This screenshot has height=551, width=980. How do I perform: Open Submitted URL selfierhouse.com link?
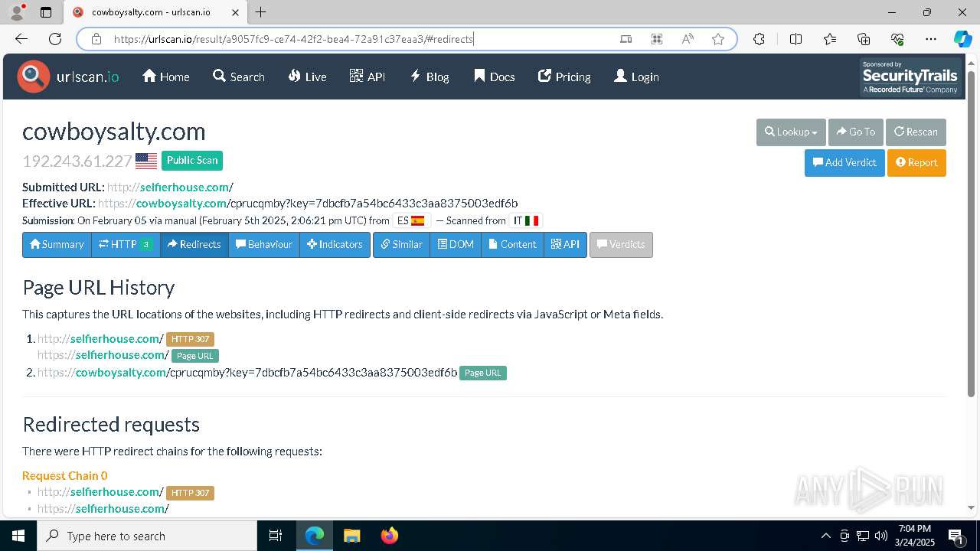click(x=170, y=187)
